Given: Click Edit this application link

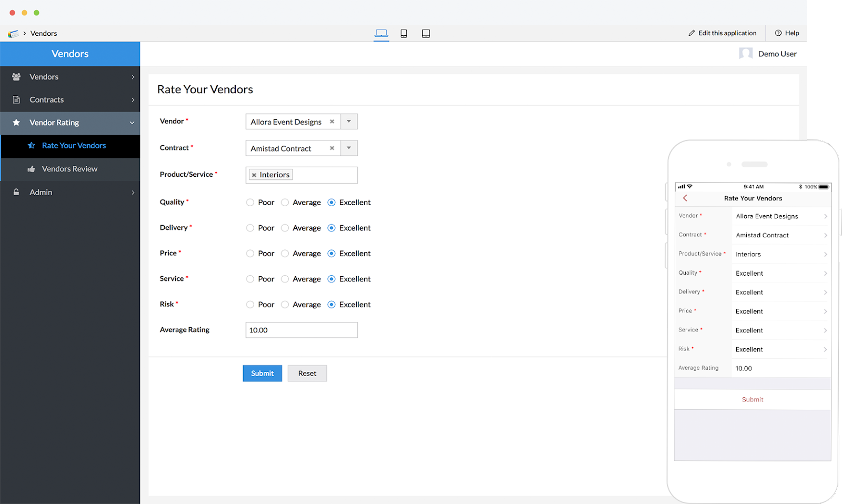Looking at the screenshot, I should [726, 33].
